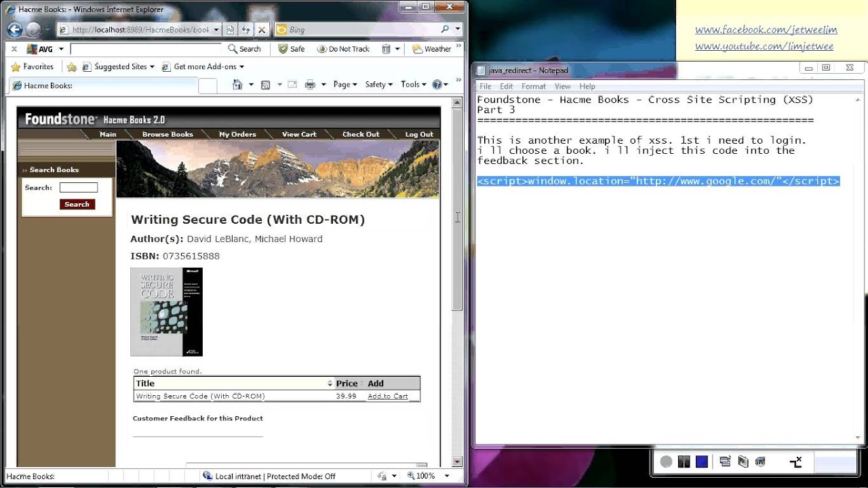Viewport: 868px width, 488px height.
Task: Focus the AVG toolbar search field
Action: click(146, 49)
